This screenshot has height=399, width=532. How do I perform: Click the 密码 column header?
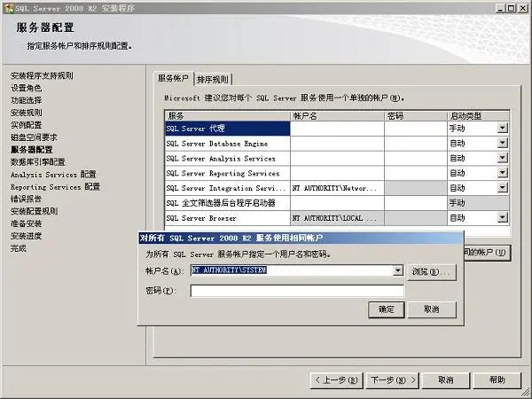[x=416, y=116]
